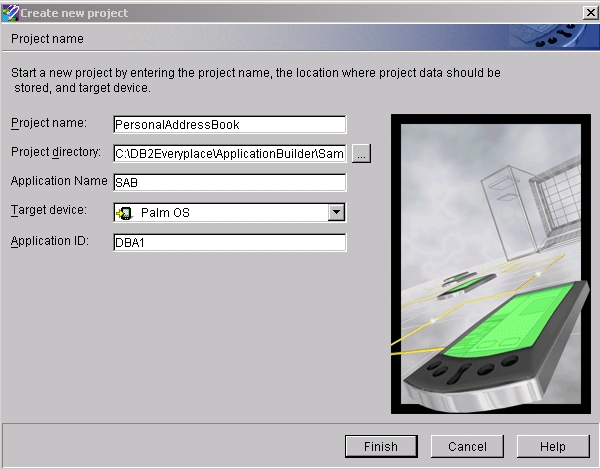
Task: Expand the Target device dropdown arrow
Action: (336, 212)
